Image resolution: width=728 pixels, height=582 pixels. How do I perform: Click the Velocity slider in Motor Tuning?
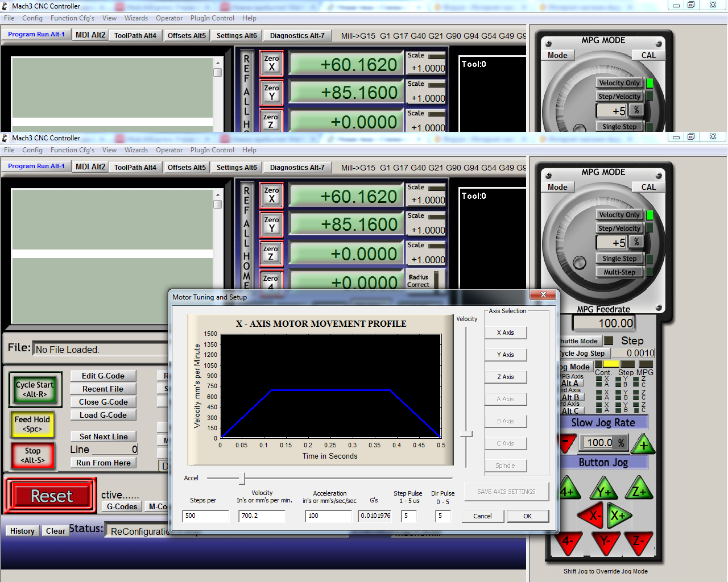point(466,434)
